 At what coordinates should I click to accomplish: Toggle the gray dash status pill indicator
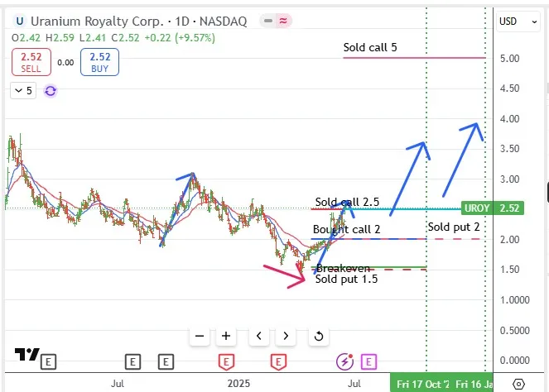pyautogui.click(x=268, y=21)
